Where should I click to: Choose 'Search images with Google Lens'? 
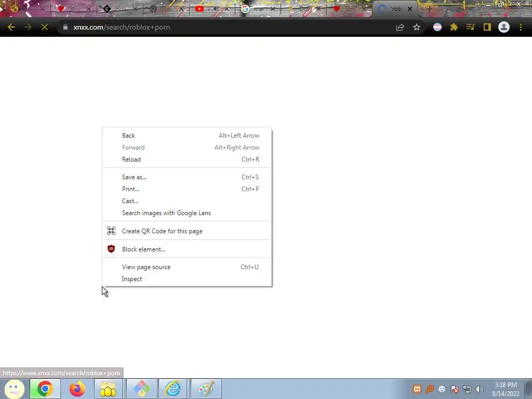(x=187, y=213)
